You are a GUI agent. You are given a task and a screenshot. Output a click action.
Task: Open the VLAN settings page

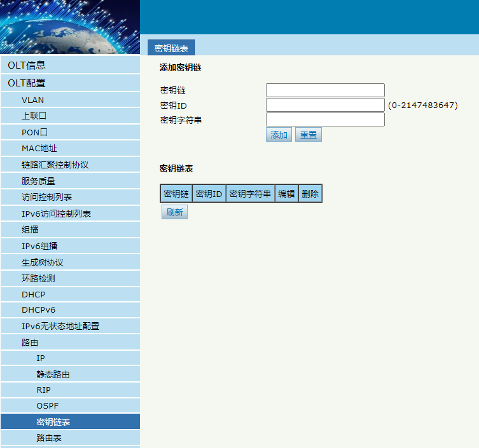(x=70, y=100)
